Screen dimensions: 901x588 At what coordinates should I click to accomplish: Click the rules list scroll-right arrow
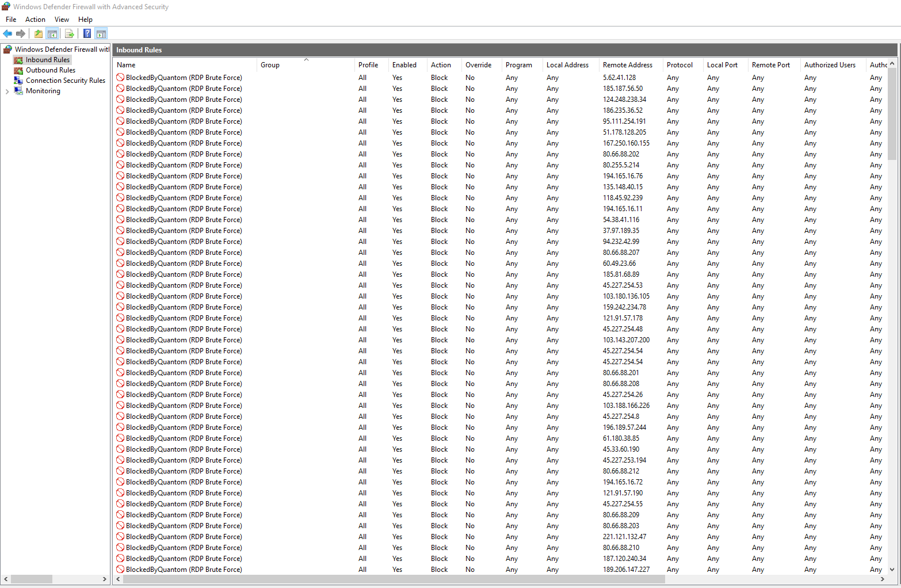click(883, 579)
